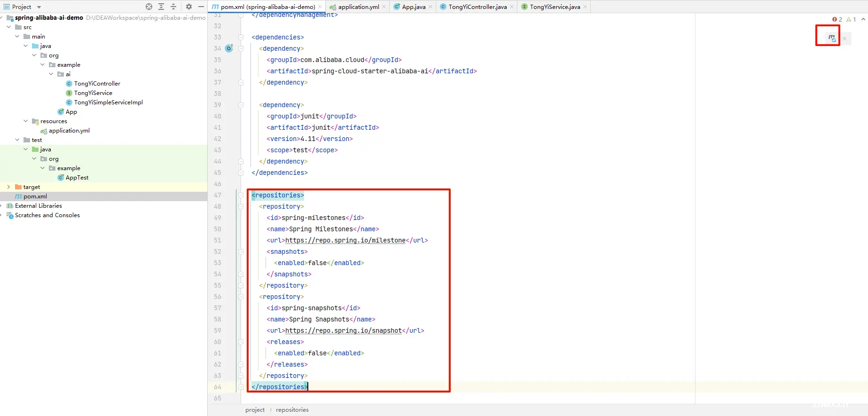The width and height of the screenshot is (868, 416).
Task: Collapse the main folder
Action: click(x=17, y=36)
